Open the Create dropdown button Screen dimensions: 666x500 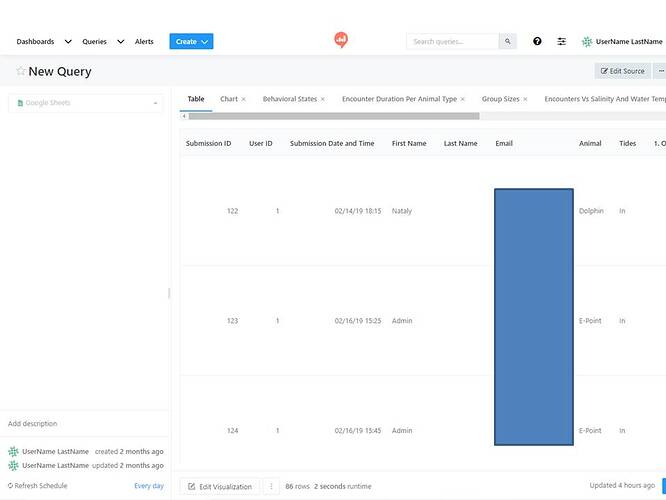tap(191, 41)
